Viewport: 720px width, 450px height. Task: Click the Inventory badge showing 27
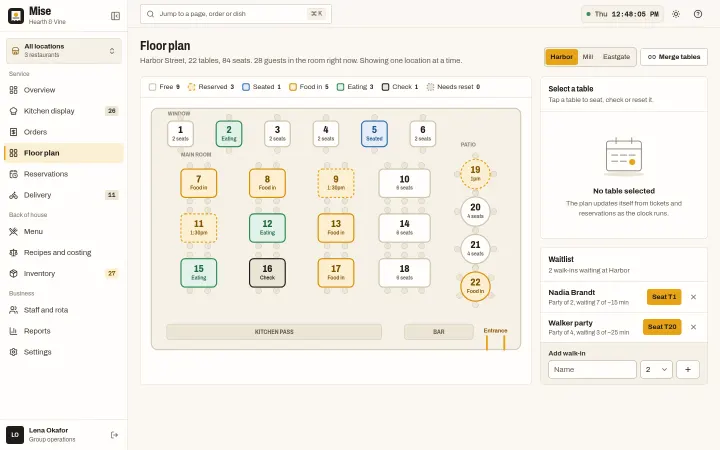click(112, 274)
